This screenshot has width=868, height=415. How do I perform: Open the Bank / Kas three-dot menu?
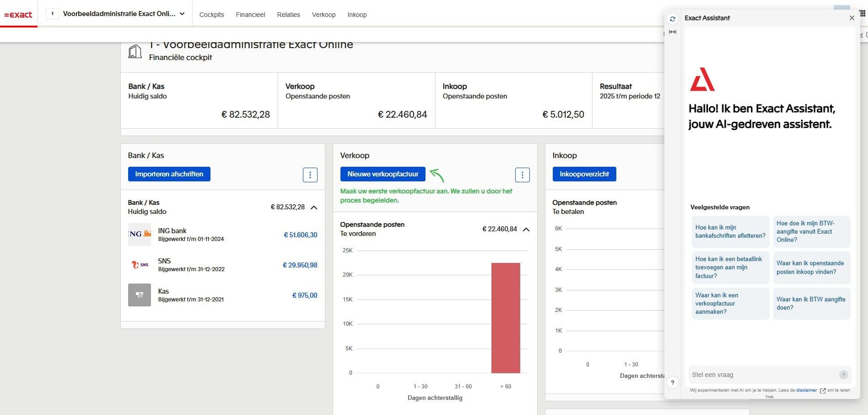point(310,175)
